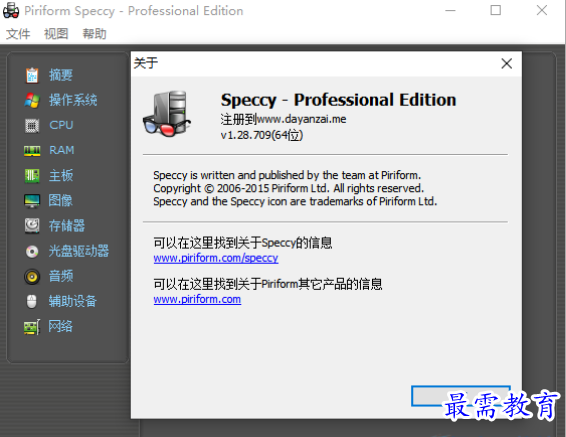Click the Graphics (图像) monitor icon

coord(32,201)
